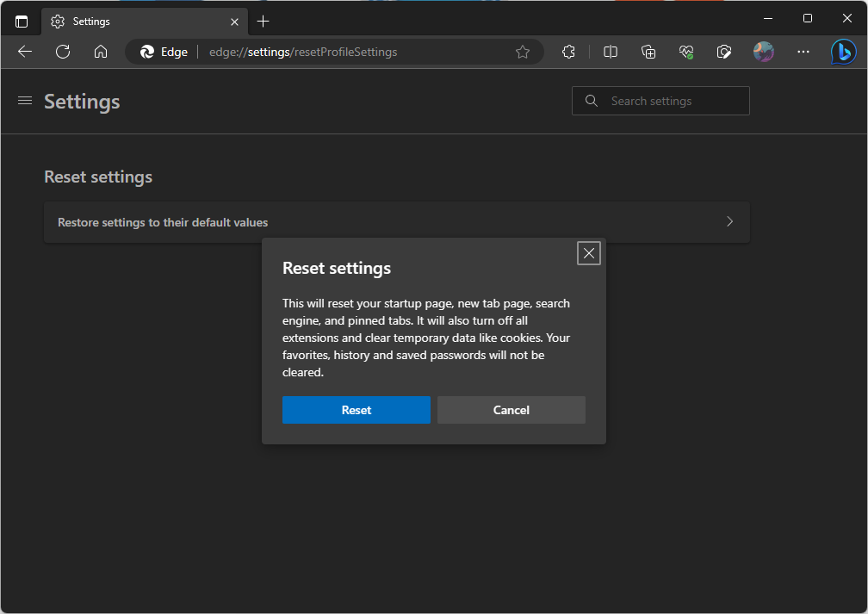Open the split screen view icon
Screen dimensions: 868x614
tap(611, 52)
